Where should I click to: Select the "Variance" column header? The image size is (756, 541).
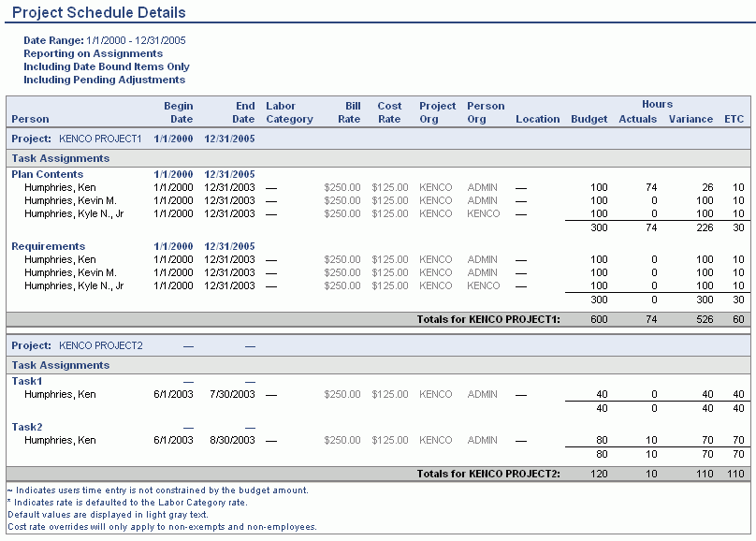691,119
